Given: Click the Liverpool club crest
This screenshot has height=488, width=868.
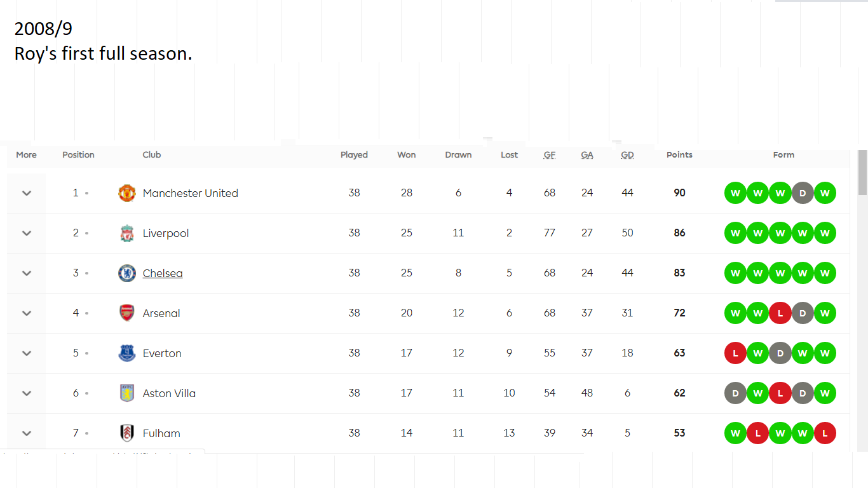Looking at the screenshot, I should click(x=127, y=233).
